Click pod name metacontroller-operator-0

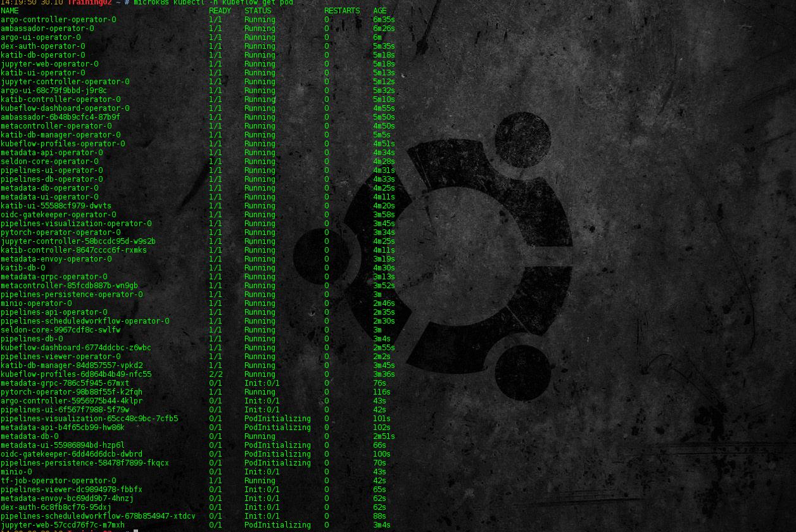[56, 126]
